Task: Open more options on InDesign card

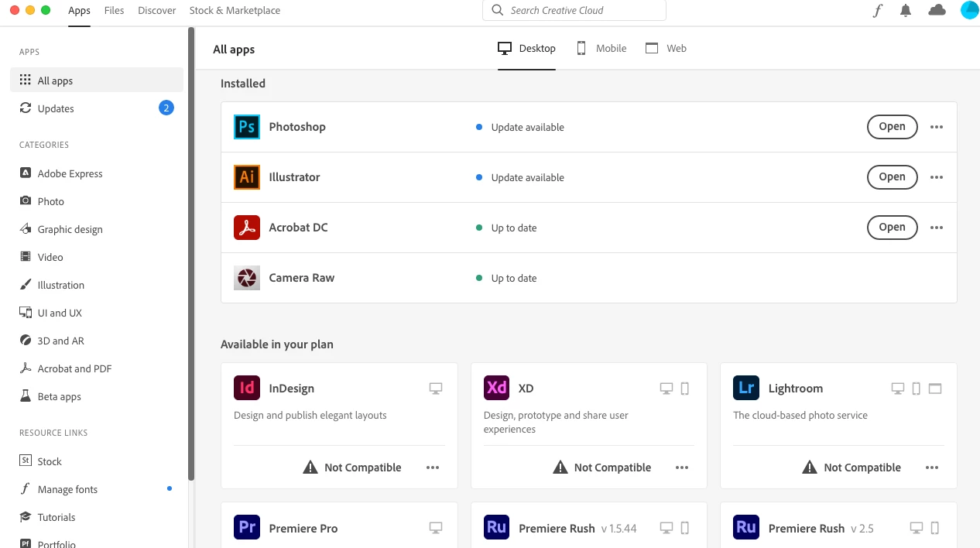Action: [x=433, y=468]
